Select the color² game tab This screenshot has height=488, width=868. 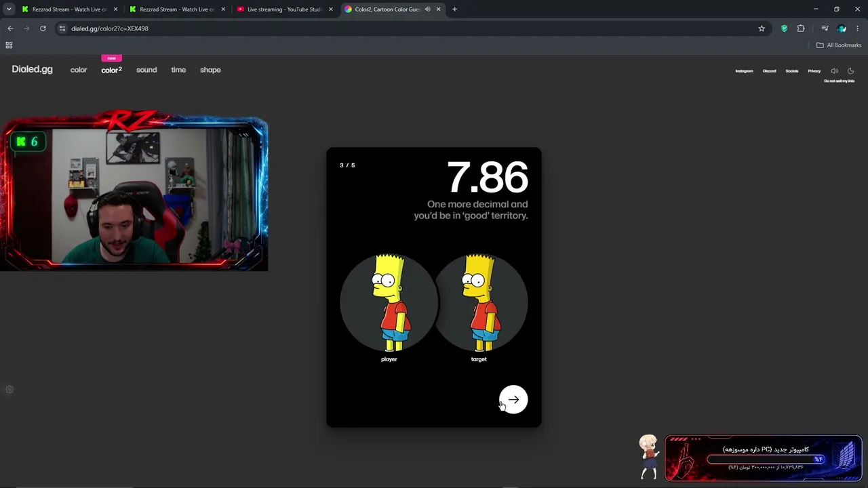(111, 70)
